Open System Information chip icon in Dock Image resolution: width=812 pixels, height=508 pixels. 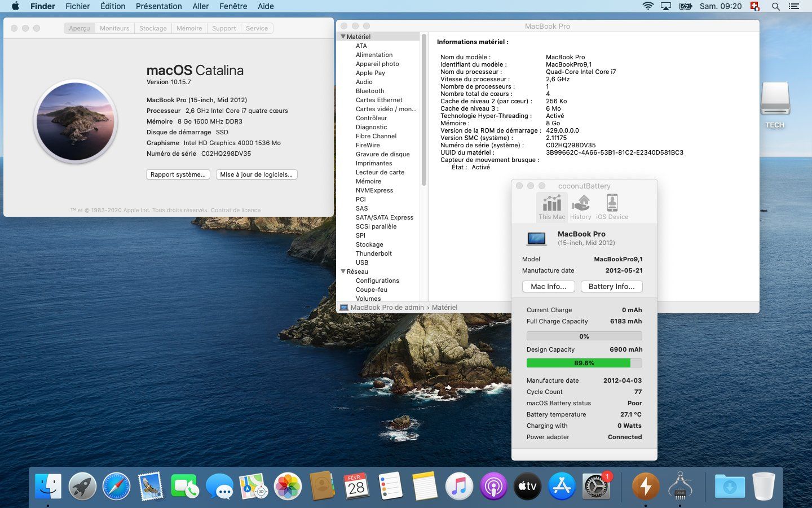click(x=680, y=486)
